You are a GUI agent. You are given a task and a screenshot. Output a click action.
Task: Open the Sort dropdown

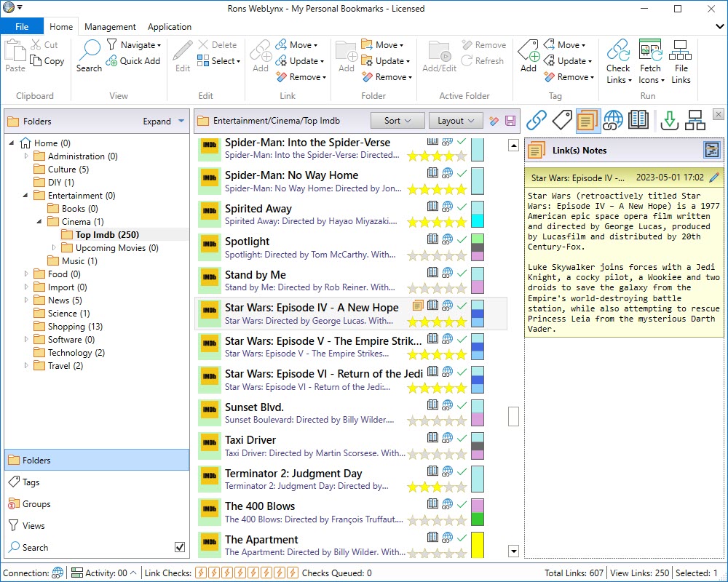click(397, 121)
